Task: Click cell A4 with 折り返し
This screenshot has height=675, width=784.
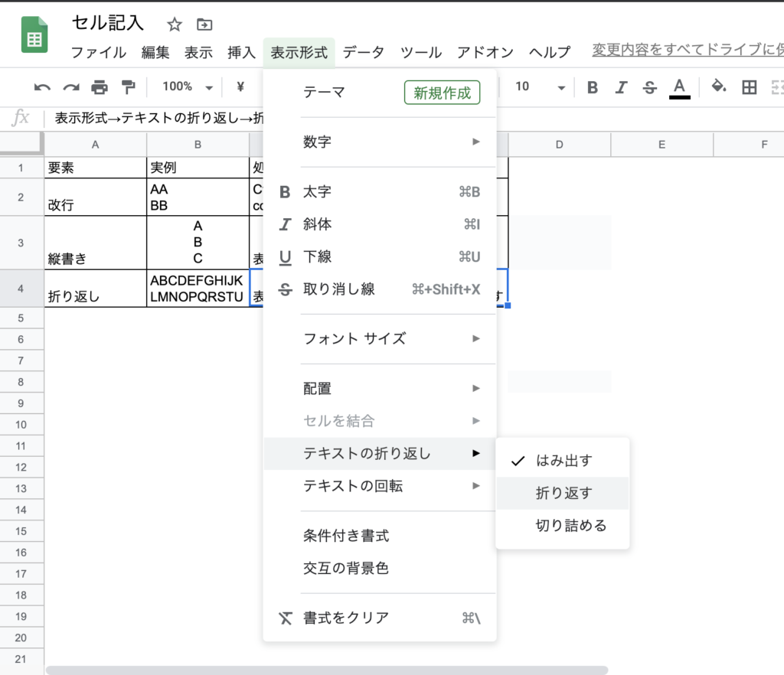Action: click(x=96, y=289)
